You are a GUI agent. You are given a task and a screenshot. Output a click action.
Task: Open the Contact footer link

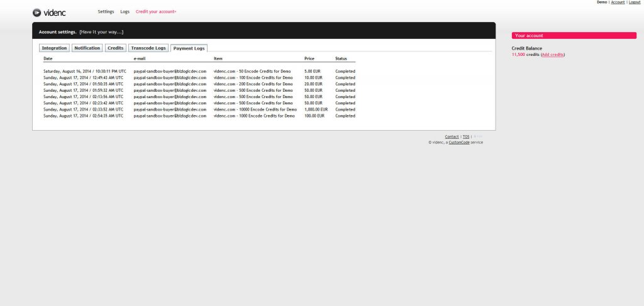[452, 136]
